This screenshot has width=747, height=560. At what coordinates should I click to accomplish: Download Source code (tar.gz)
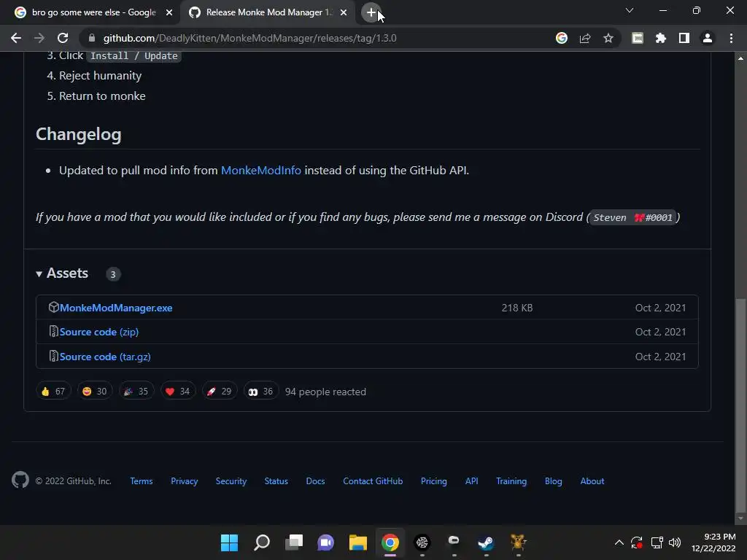(105, 357)
